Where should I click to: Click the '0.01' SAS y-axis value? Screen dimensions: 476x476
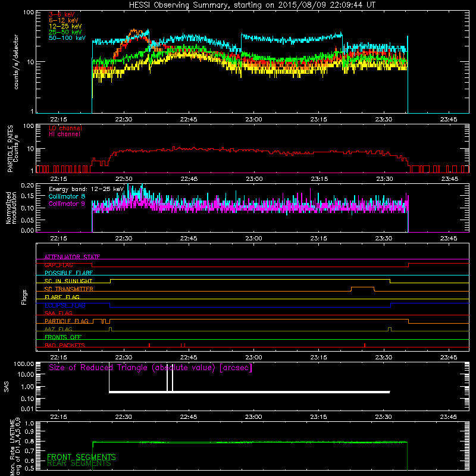point(27,409)
